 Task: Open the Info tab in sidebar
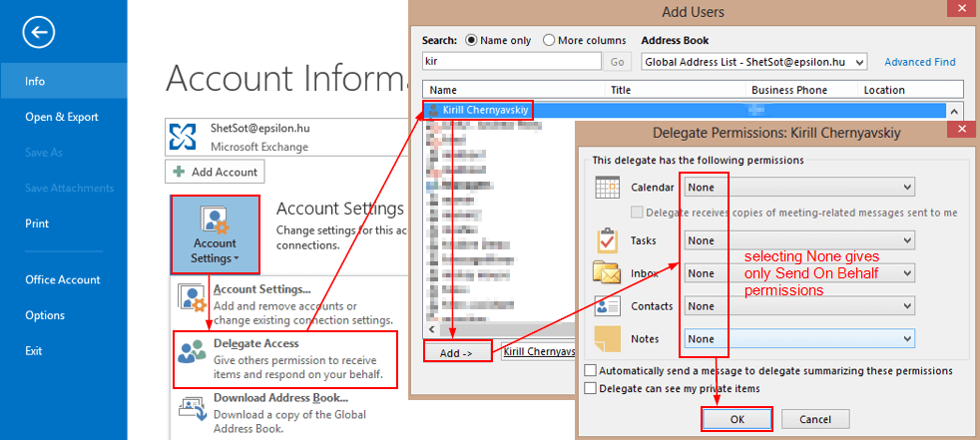click(x=64, y=81)
